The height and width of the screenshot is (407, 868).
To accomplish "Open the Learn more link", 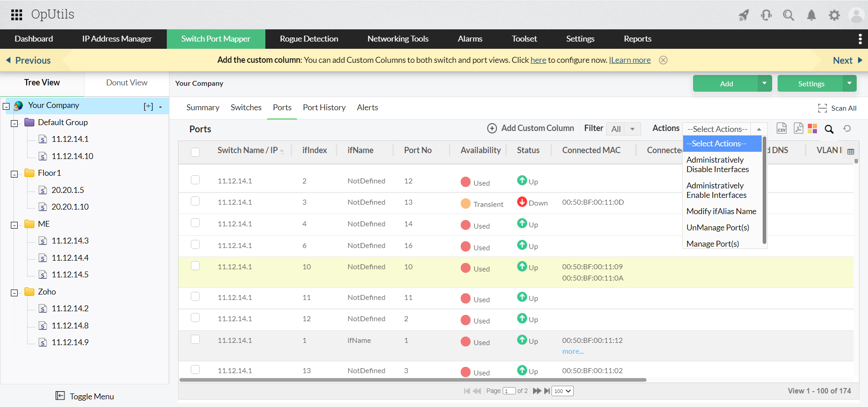I will point(631,60).
